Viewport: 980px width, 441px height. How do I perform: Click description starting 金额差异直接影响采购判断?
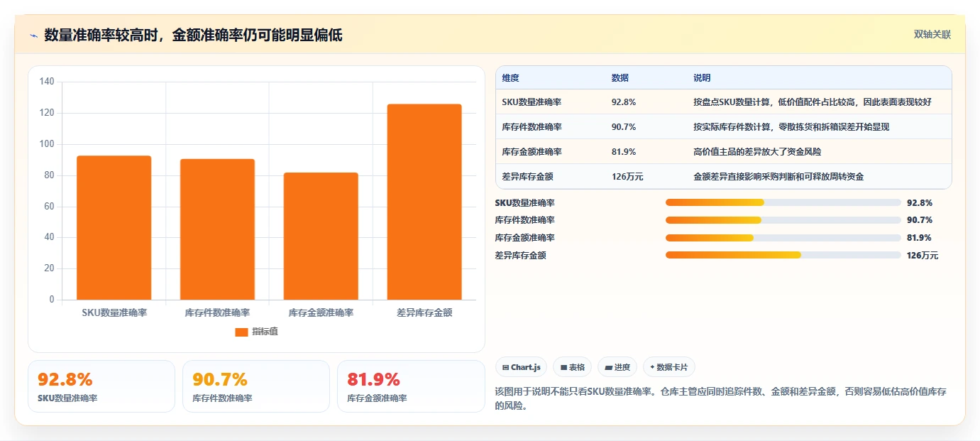[x=778, y=177]
